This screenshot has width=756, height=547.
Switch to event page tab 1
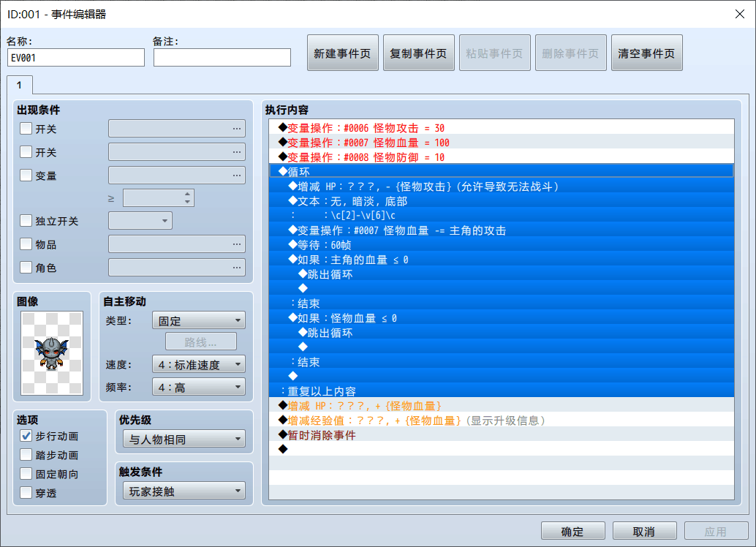pyautogui.click(x=20, y=85)
